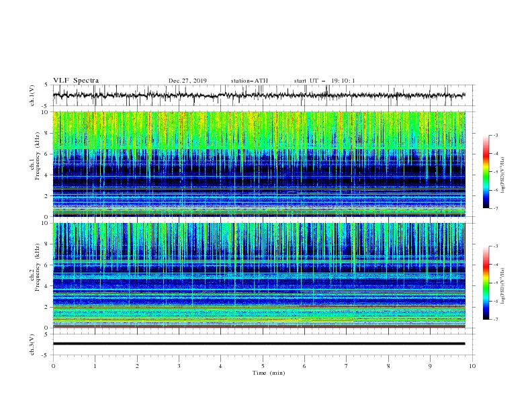This screenshot has width=532, height=411.
Task: Select the log(PSD) label beside ch.1 color bar
Action: coord(503,175)
